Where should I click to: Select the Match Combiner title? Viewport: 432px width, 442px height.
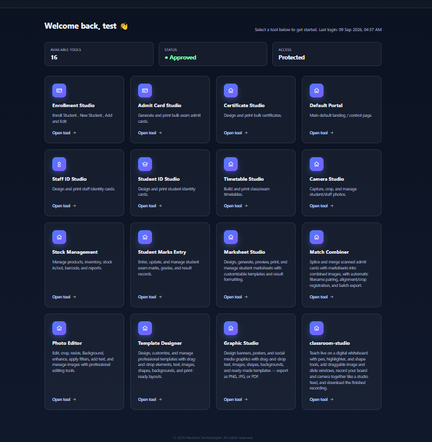click(x=329, y=252)
